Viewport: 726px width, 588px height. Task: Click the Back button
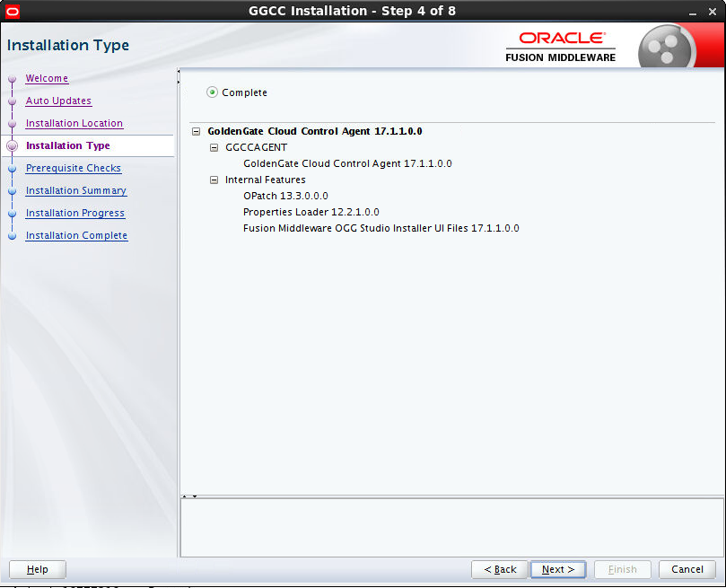point(499,569)
